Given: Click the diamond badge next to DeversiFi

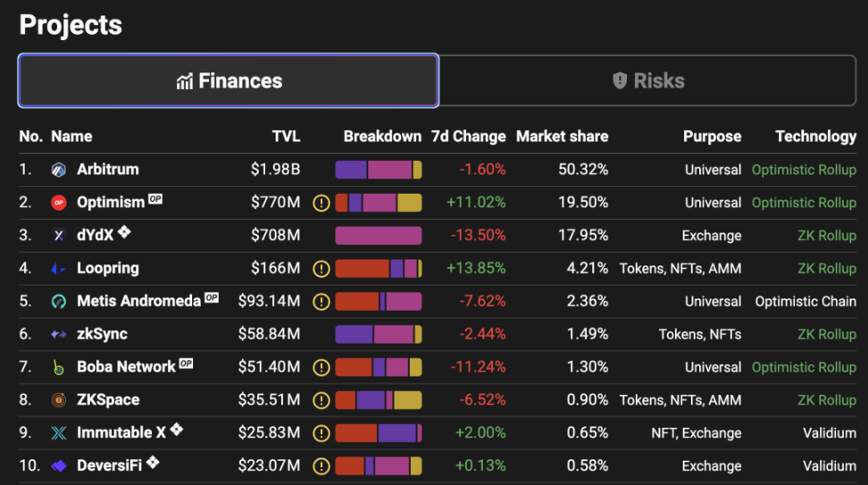Looking at the screenshot, I should click(153, 462).
